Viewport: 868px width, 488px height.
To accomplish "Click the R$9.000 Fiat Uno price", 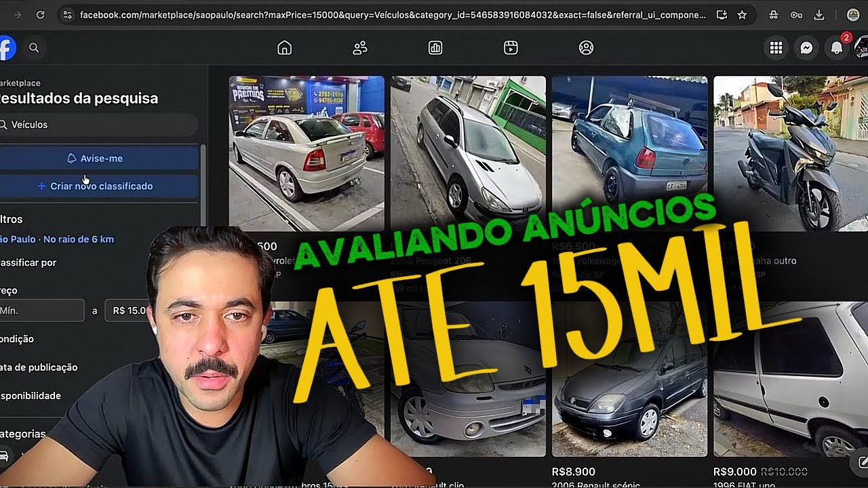I will point(735,472).
